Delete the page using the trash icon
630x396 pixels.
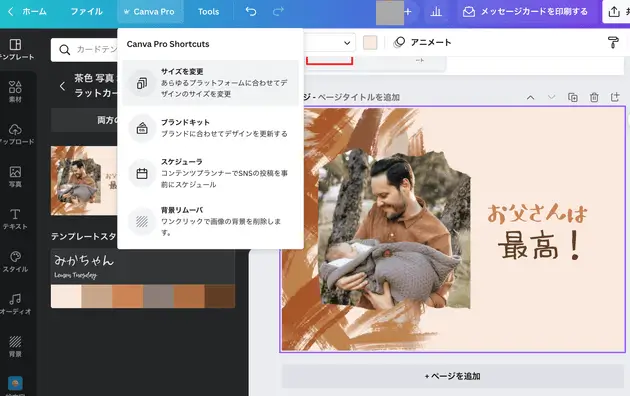(594, 97)
